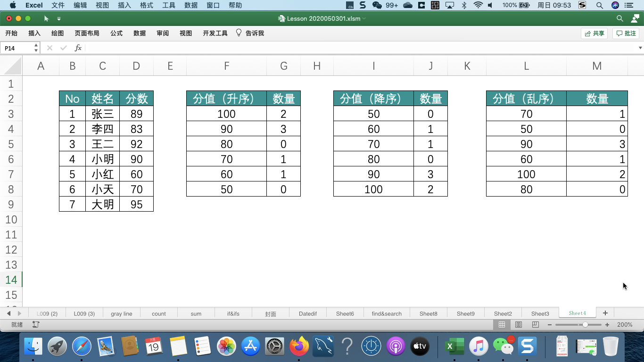Viewport: 644px width, 362px height.
Task: Switch to Page Break Preview icon
Action: 535,325
